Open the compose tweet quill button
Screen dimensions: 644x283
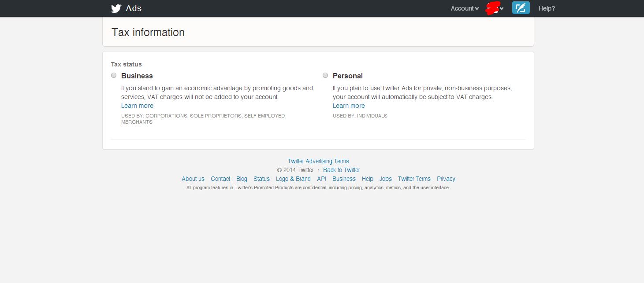pyautogui.click(x=521, y=8)
